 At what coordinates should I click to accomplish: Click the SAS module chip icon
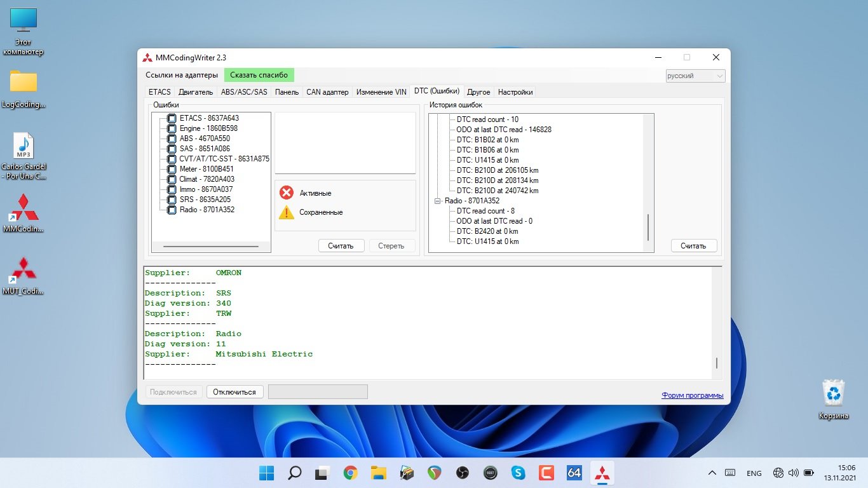pyautogui.click(x=172, y=149)
